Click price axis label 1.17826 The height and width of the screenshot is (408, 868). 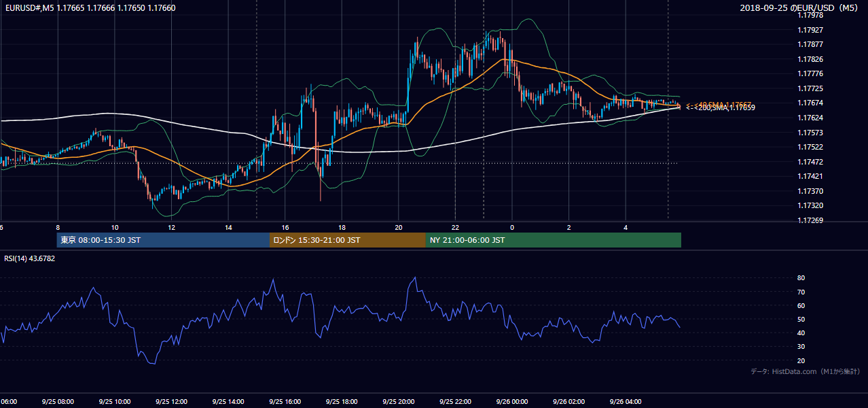[x=810, y=59]
